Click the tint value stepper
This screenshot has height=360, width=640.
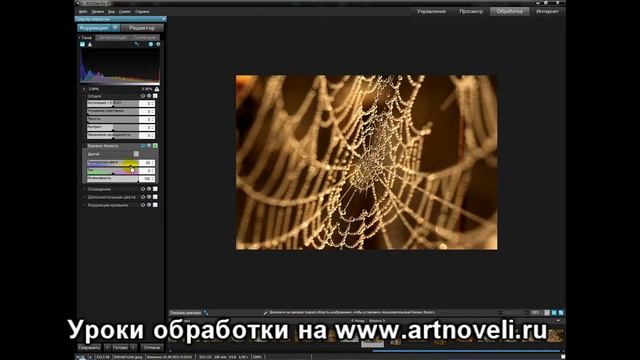point(153,171)
